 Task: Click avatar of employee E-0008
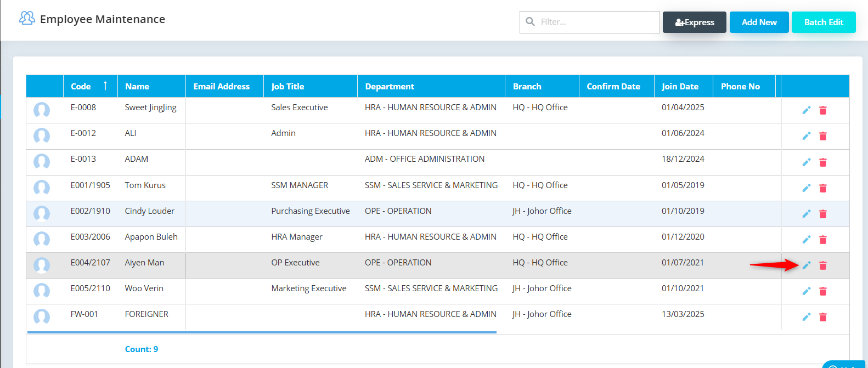(42, 110)
